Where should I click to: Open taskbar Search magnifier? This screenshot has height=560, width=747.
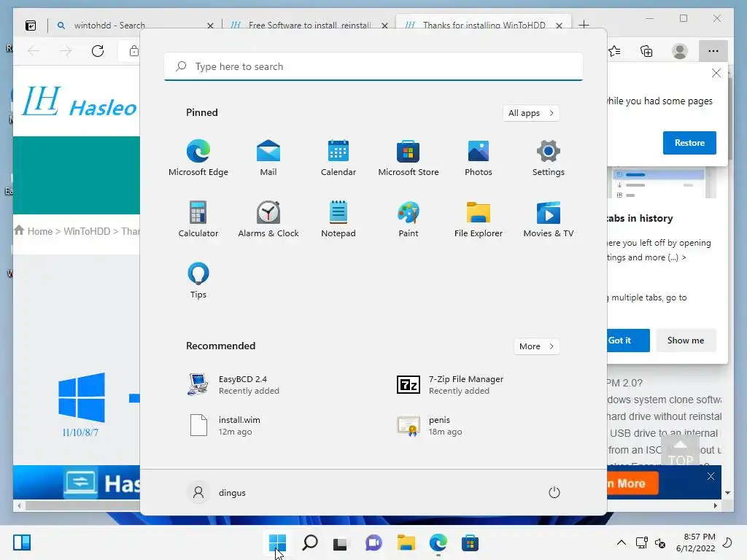click(x=309, y=542)
